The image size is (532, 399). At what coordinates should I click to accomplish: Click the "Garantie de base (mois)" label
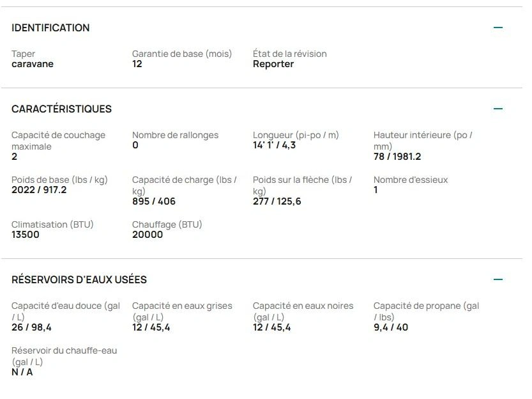tap(182, 54)
